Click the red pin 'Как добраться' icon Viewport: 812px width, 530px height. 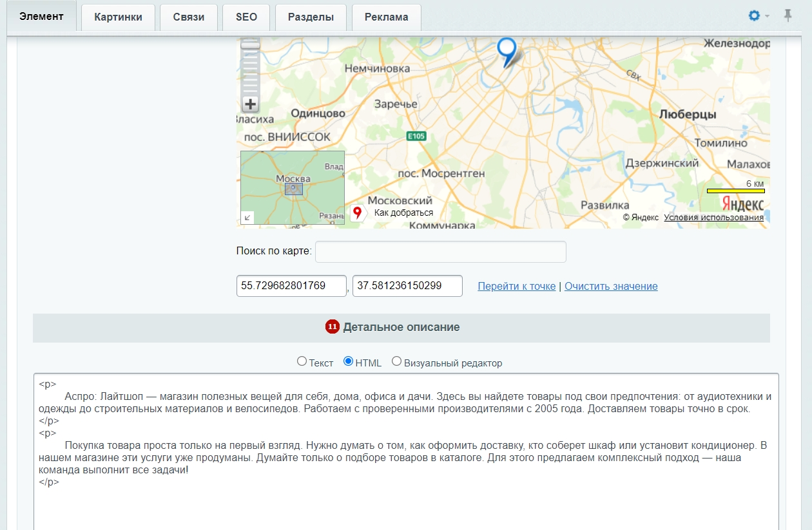pyautogui.click(x=358, y=213)
